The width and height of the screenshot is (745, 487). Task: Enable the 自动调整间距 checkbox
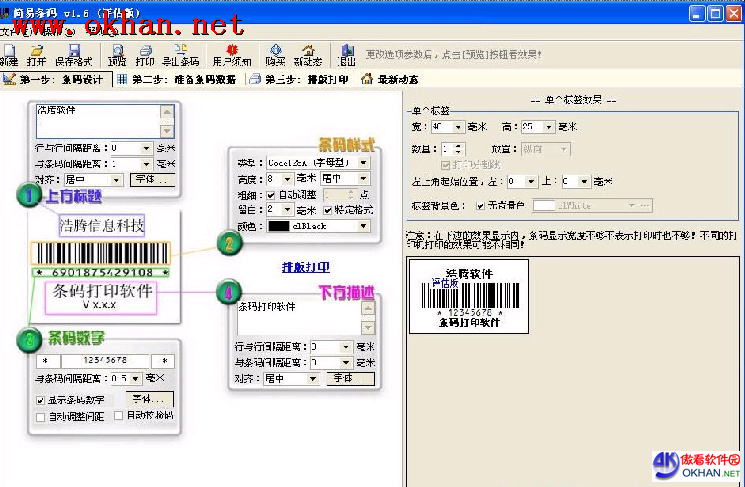pyautogui.click(x=40, y=417)
